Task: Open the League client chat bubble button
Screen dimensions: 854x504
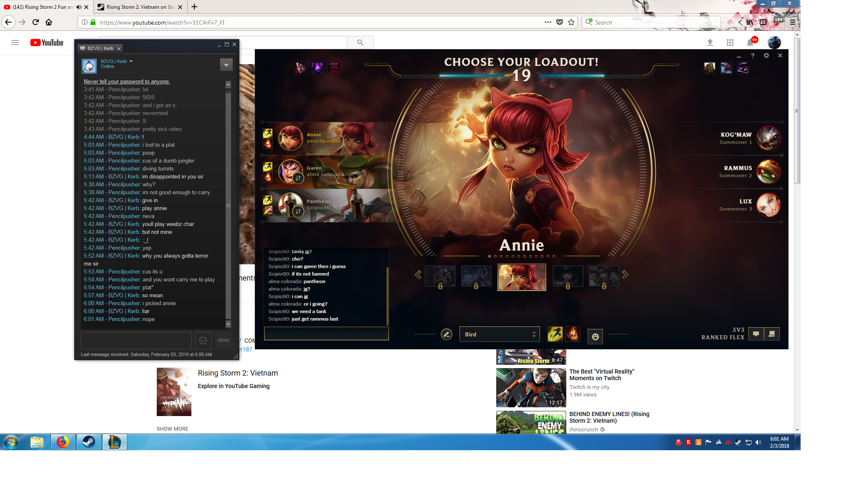Action: pos(756,334)
